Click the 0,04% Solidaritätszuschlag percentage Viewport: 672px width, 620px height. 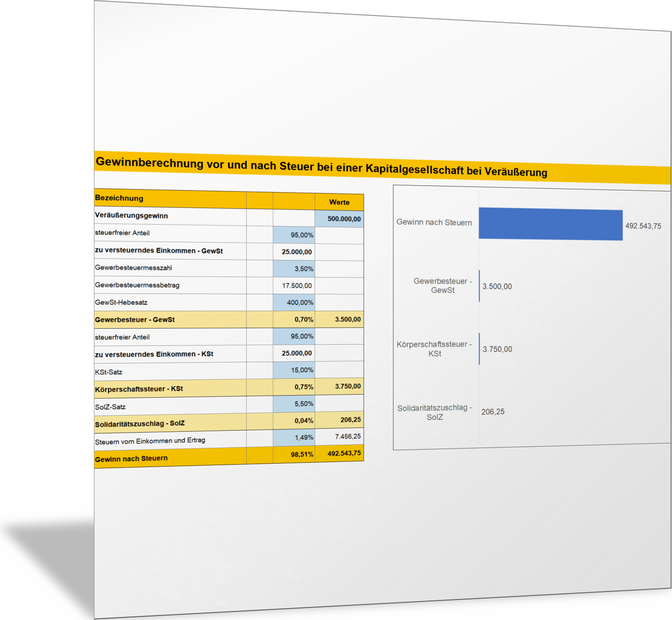pyautogui.click(x=294, y=421)
